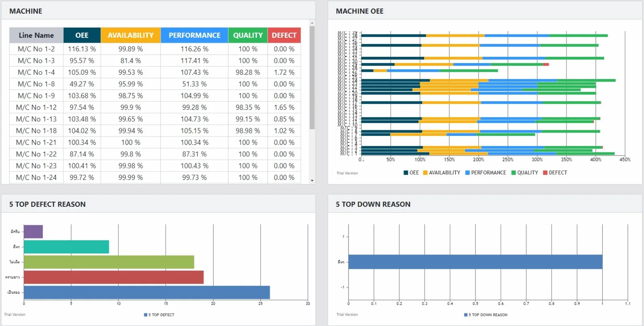
Task: Toggle the QUALITY legend item
Action: click(x=524, y=173)
